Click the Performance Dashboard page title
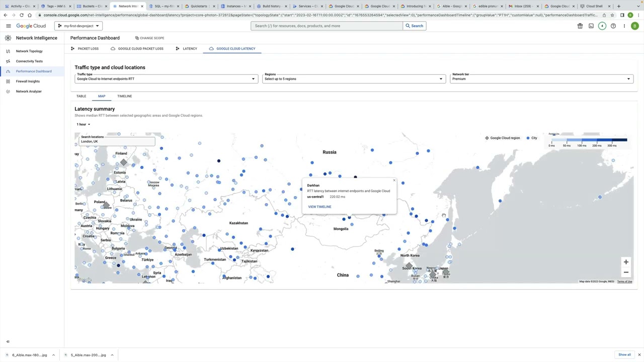 [95, 38]
